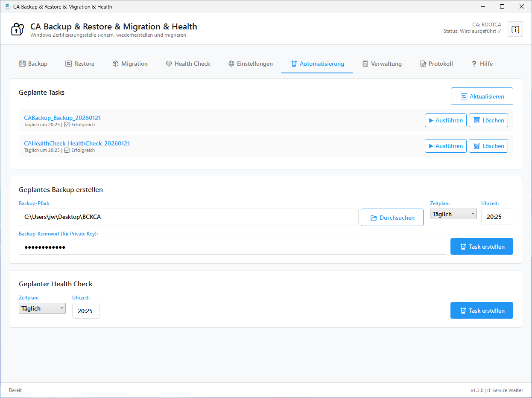Image resolution: width=532 pixels, height=398 pixels.
Task: Click the info icon in the header
Action: (x=515, y=29)
